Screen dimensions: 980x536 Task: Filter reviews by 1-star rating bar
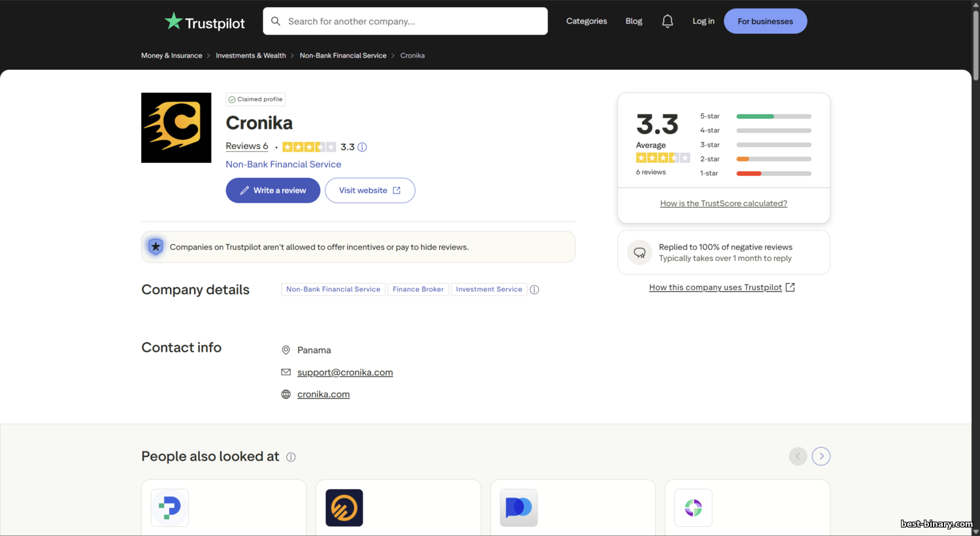[774, 173]
